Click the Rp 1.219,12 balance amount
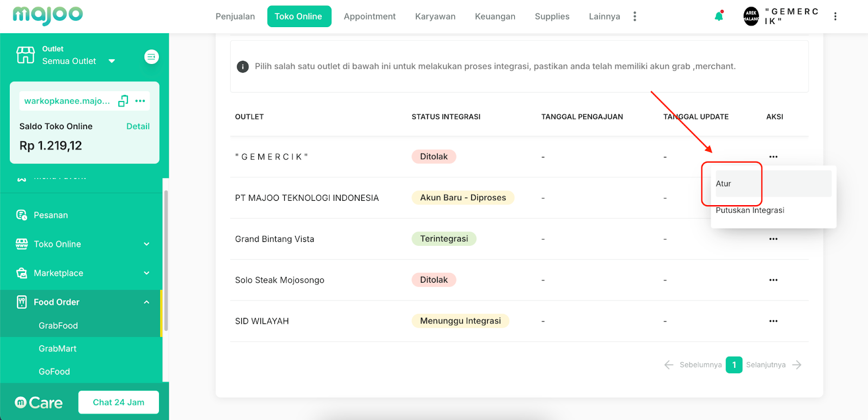868x420 pixels. point(51,146)
